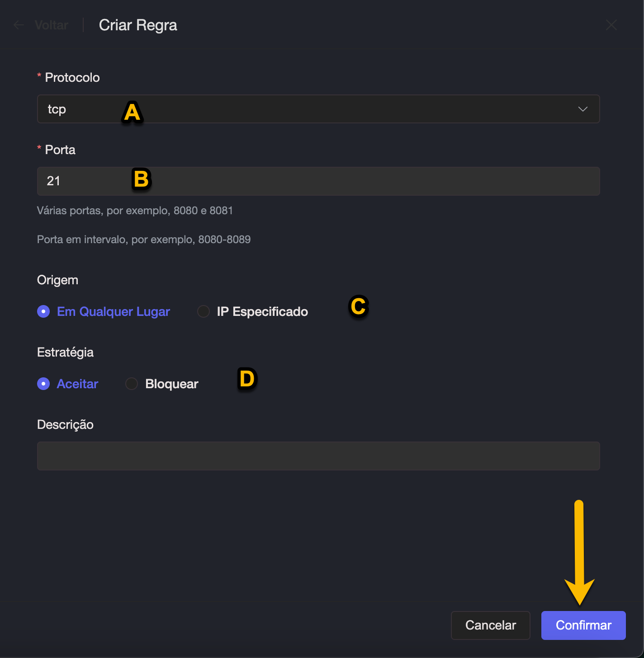Select the Em Qualquer Lugar radio button

tap(43, 311)
